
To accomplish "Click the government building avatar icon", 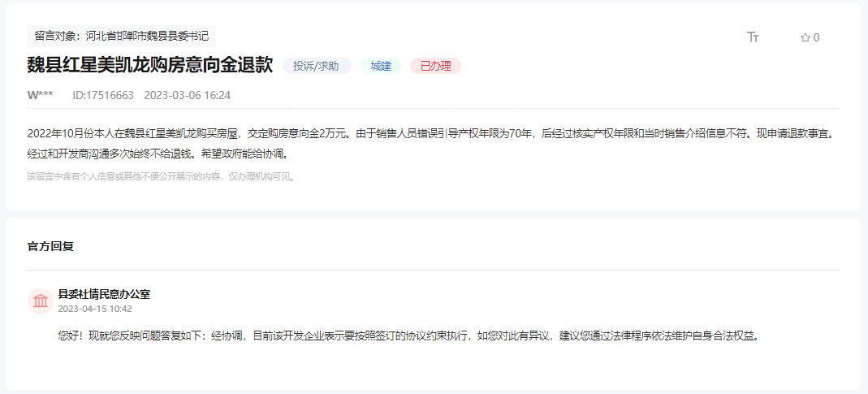I will pos(41,301).
